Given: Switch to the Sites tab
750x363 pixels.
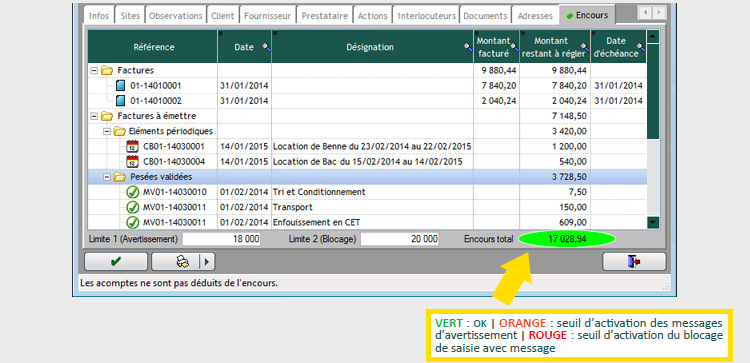Looking at the screenshot, I should click(x=130, y=16).
